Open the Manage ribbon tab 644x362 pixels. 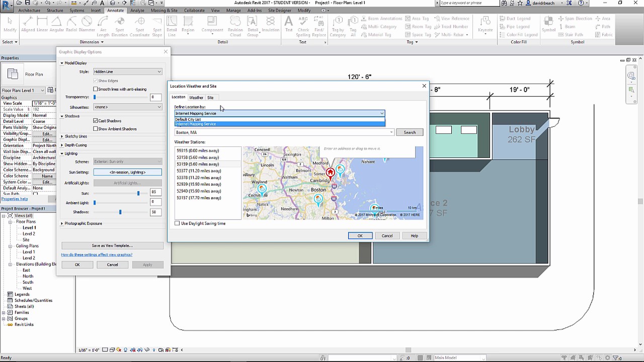coord(233,10)
